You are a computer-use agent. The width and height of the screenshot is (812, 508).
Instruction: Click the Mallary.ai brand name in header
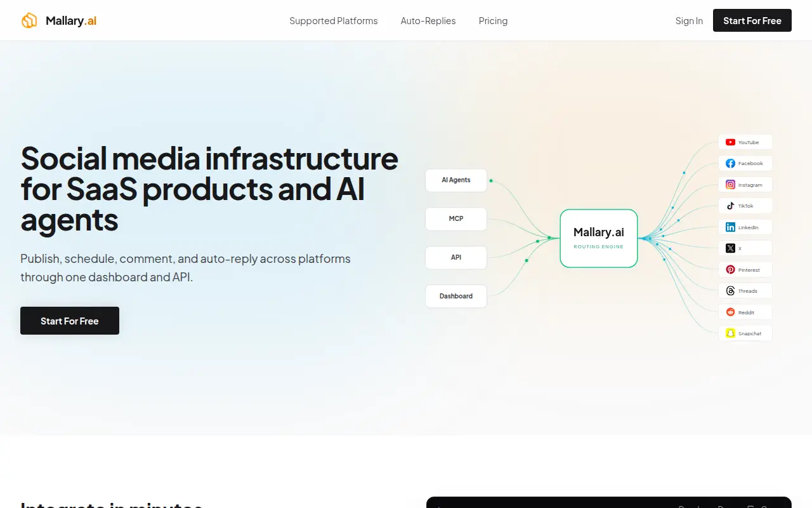point(71,21)
